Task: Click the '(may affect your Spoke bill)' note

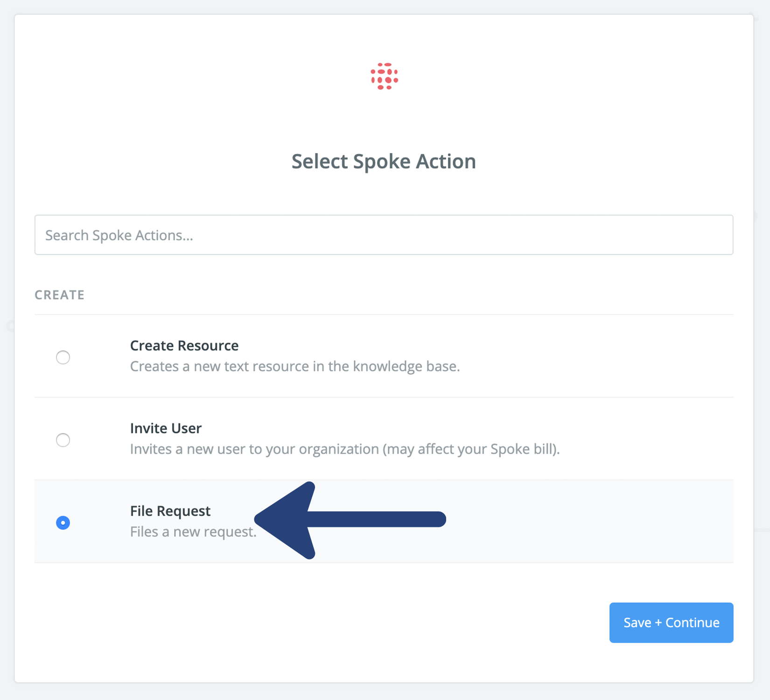Action: coord(471,449)
